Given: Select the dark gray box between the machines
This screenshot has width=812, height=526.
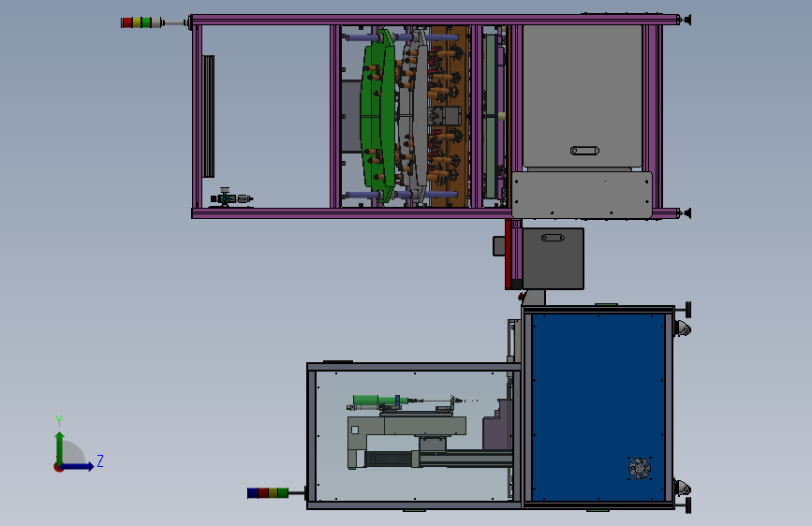Looking at the screenshot, I should 554,258.
